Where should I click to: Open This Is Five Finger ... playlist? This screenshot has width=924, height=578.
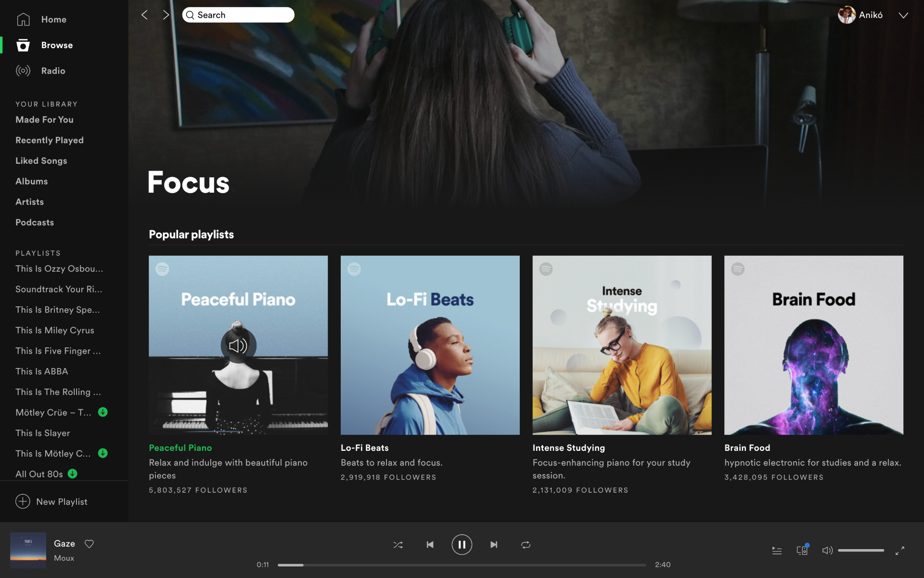click(x=58, y=351)
